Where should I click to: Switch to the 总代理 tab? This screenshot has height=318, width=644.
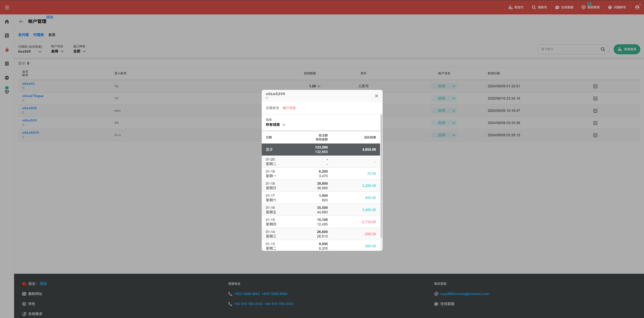(x=23, y=35)
